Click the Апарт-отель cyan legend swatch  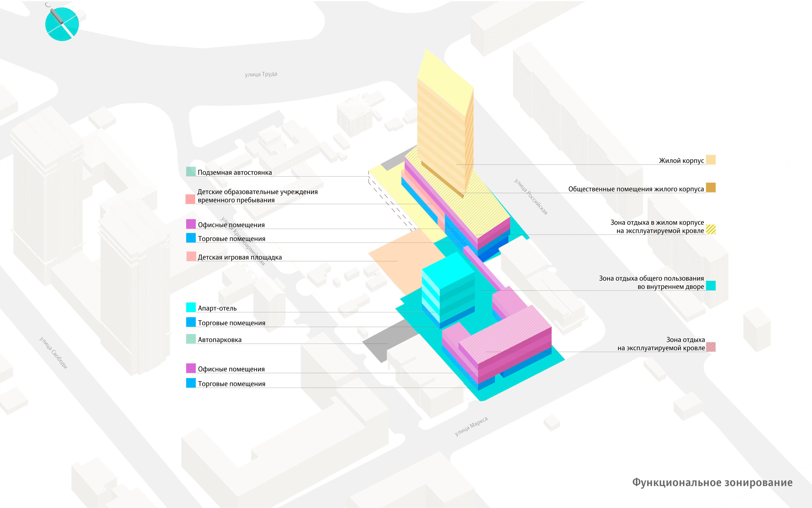point(191,307)
